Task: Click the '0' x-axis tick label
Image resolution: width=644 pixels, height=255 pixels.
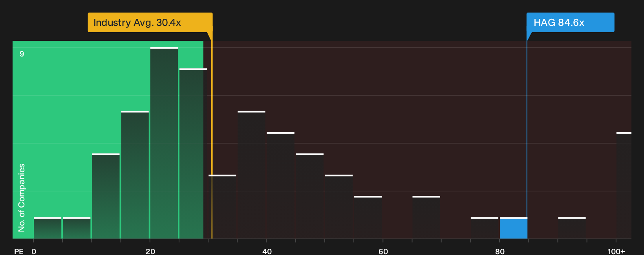Action: (x=34, y=251)
